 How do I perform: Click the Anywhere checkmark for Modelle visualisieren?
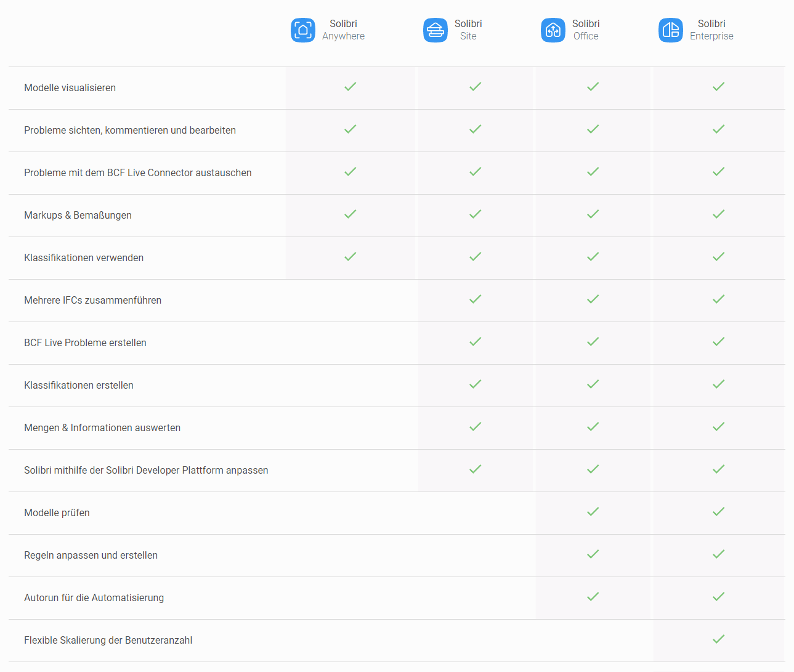[350, 87]
